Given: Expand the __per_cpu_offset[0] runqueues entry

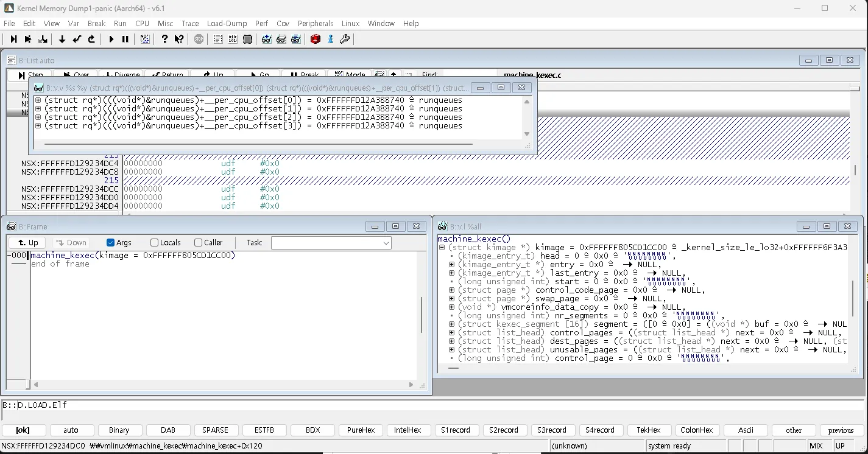Looking at the screenshot, I should tap(38, 100).
